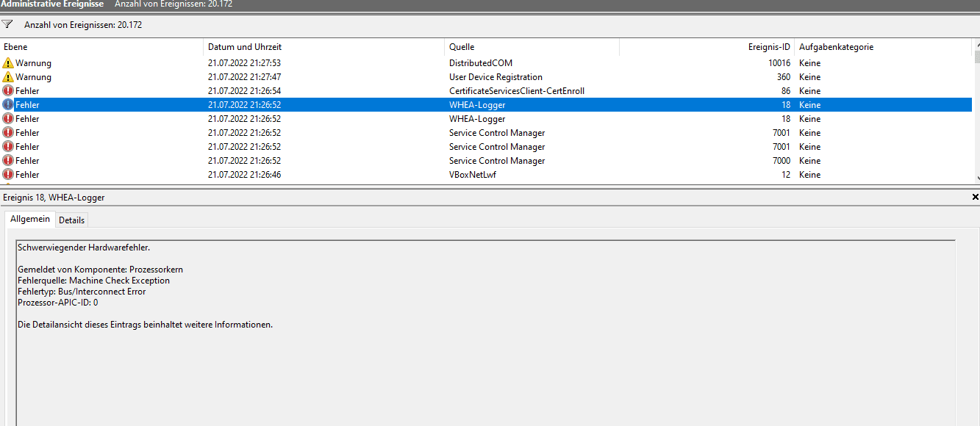
Task: Click the 'Administrative Ereignisse' title
Action: (x=53, y=4)
